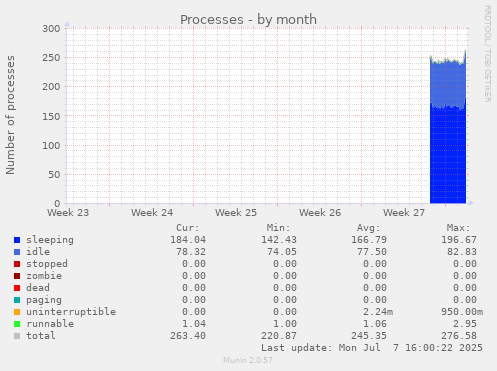
Task: Click sleeping average value 166.79
Action: pos(369,240)
